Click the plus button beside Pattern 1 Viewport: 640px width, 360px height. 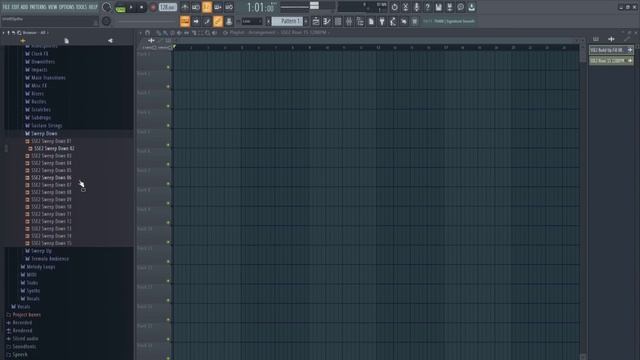point(306,21)
